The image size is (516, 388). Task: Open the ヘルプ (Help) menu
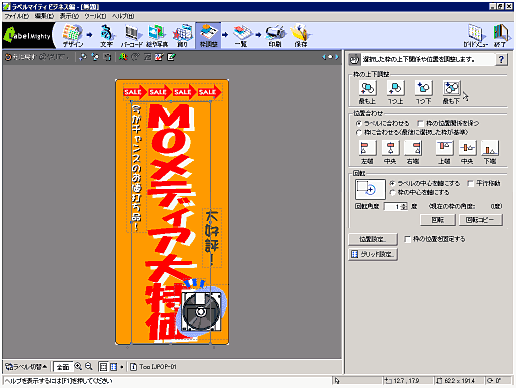pyautogui.click(x=123, y=16)
